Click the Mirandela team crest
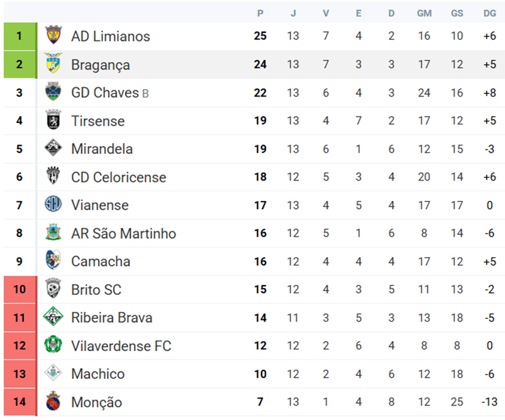The height and width of the screenshot is (420, 505). tap(54, 149)
